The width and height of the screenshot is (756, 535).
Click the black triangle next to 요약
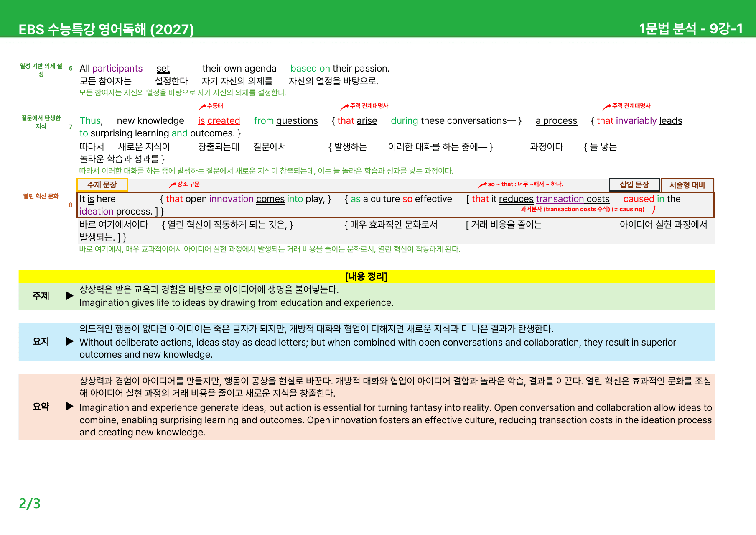coord(70,406)
